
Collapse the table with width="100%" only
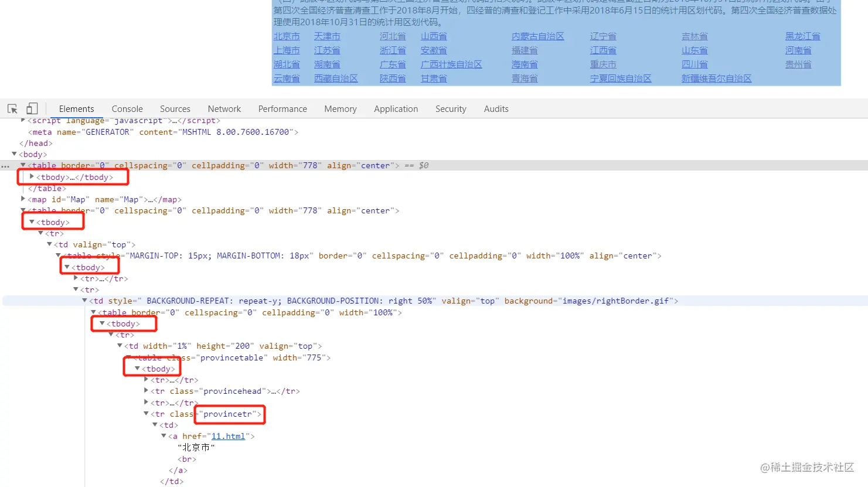[x=93, y=312]
